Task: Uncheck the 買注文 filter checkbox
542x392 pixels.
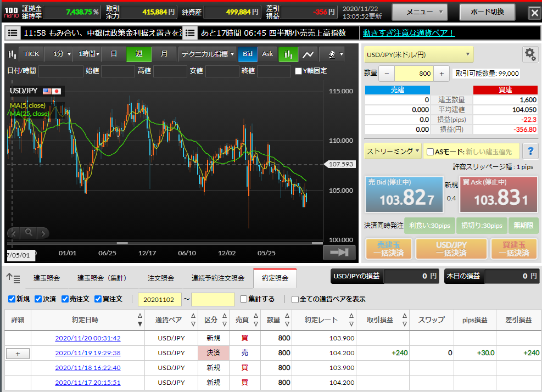Action: (98, 299)
